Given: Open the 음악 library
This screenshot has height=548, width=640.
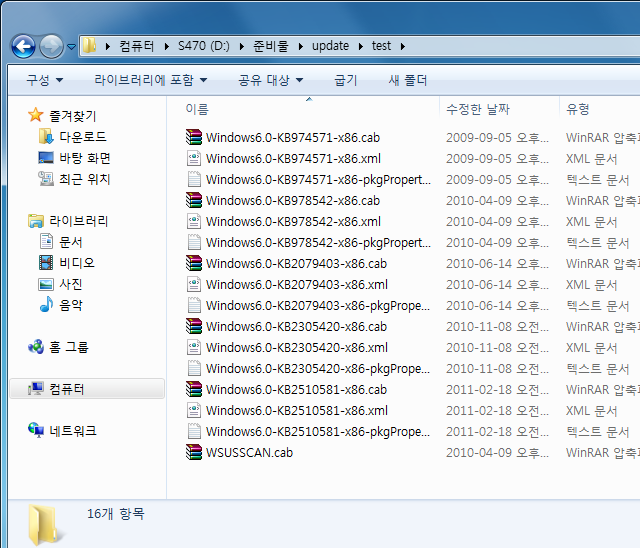Looking at the screenshot, I should tap(71, 305).
